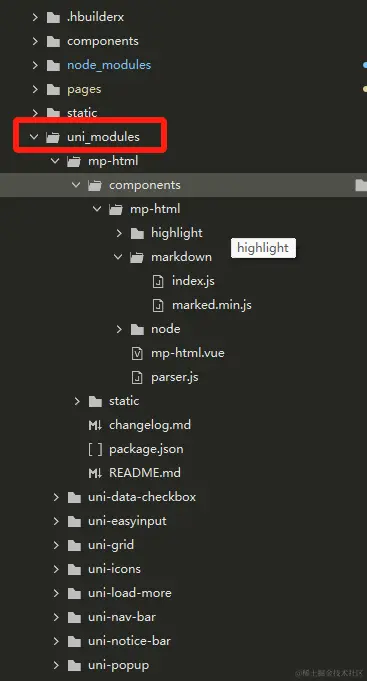Viewport: 367px width, 681px height.
Task: Click the markdown icon next to README.md
Action: pos(95,473)
